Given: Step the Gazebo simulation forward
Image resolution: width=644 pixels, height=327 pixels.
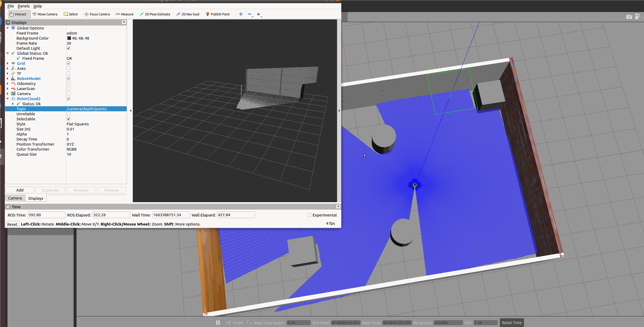Looking at the screenshot, I should [228, 322].
